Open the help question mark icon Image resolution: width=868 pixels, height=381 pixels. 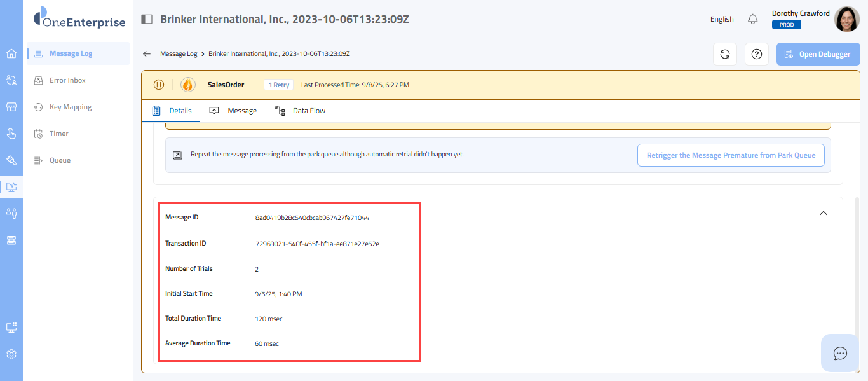tap(756, 54)
